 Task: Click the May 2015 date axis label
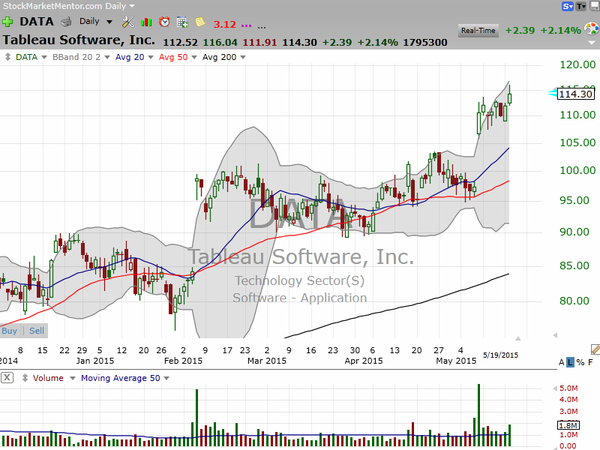(456, 361)
